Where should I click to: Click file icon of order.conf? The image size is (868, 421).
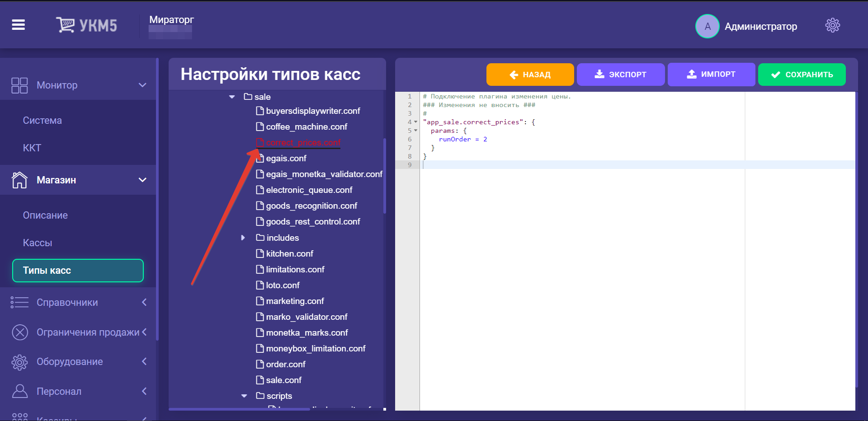pyautogui.click(x=260, y=364)
